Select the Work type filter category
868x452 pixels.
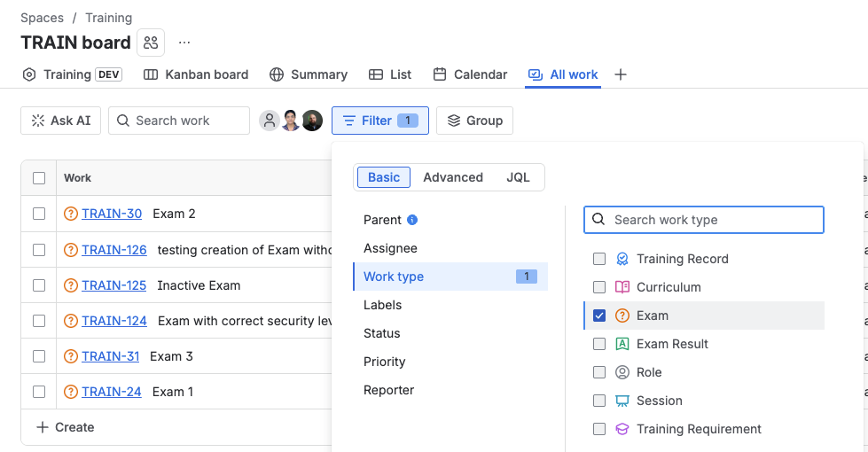point(450,277)
